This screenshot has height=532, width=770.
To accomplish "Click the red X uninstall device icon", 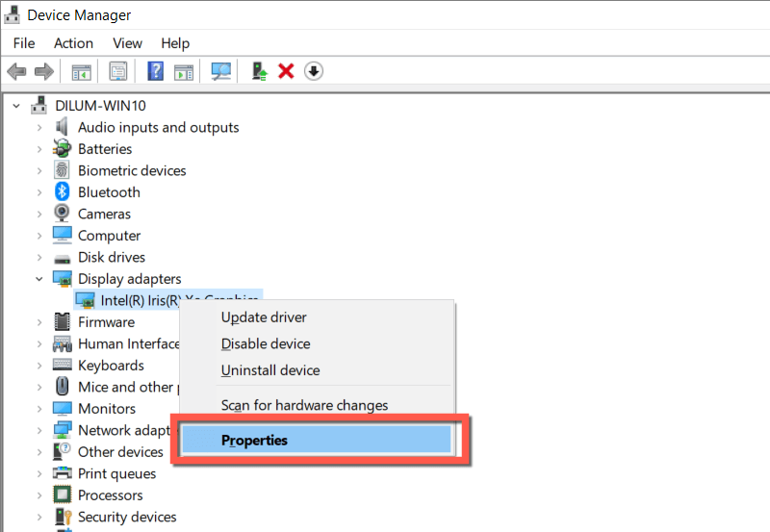I will tap(286, 71).
